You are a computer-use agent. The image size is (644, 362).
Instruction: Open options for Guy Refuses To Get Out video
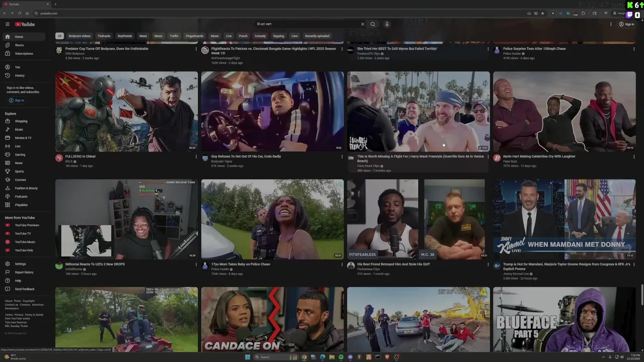pyautogui.click(x=342, y=157)
